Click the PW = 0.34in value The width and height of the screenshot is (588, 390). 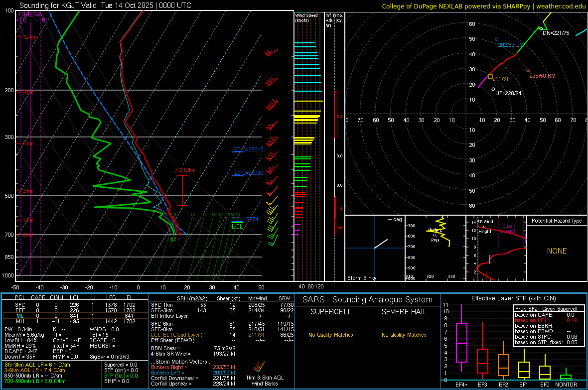tap(18, 329)
